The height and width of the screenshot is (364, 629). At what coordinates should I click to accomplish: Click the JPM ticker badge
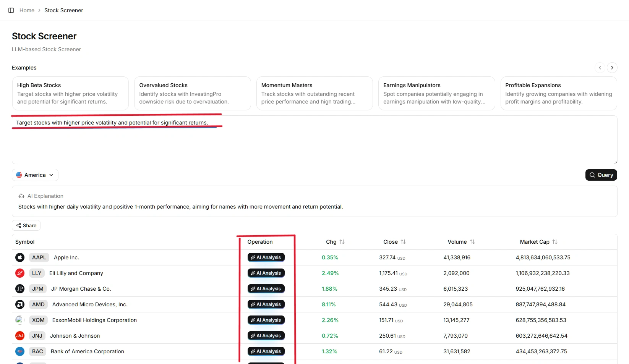click(x=38, y=289)
